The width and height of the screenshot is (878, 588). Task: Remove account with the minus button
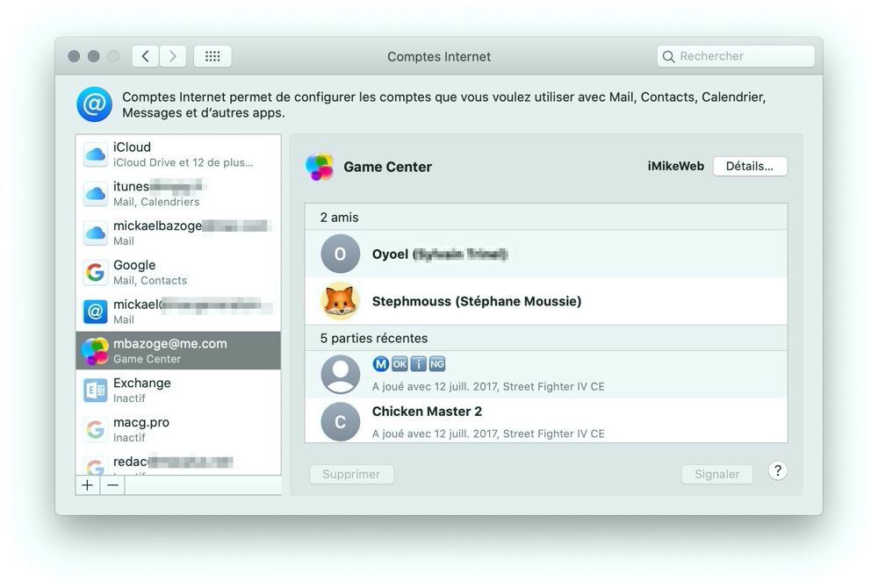tap(112, 485)
